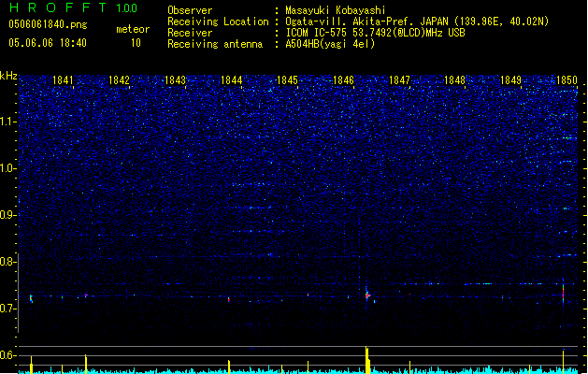Select the file name 0506061840.png
This screenshot has width=588, height=374.
coord(48,25)
